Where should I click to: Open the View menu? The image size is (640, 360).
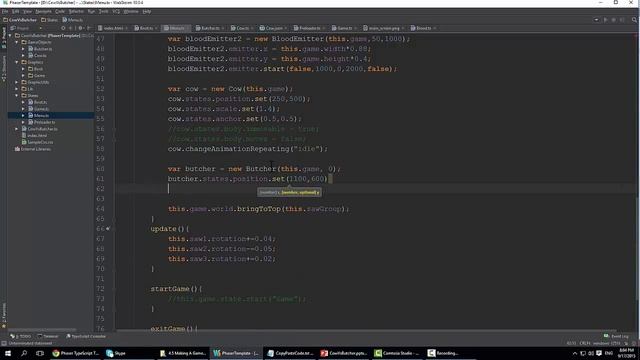tap(27, 11)
